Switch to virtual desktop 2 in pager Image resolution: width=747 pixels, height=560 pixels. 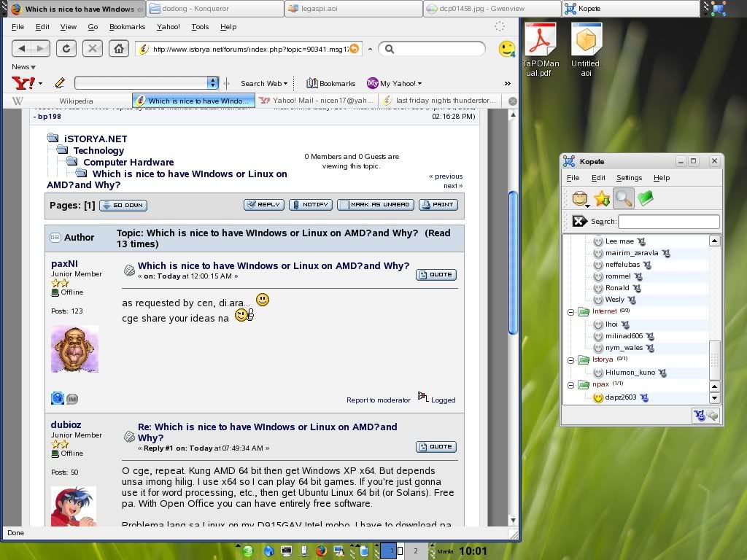click(x=416, y=551)
